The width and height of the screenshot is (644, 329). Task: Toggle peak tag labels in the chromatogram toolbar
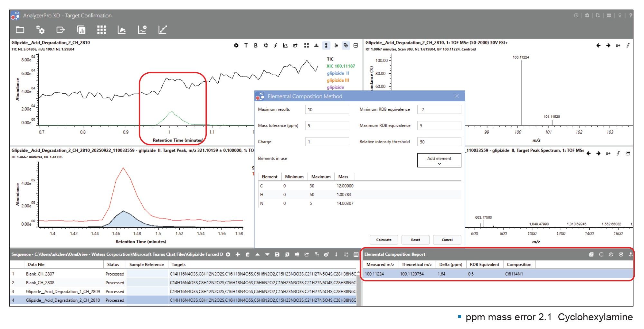point(346,45)
